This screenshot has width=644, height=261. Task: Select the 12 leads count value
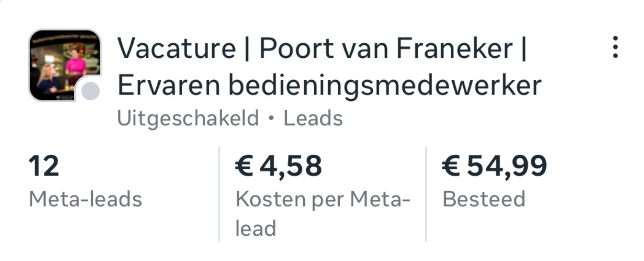coord(44,166)
